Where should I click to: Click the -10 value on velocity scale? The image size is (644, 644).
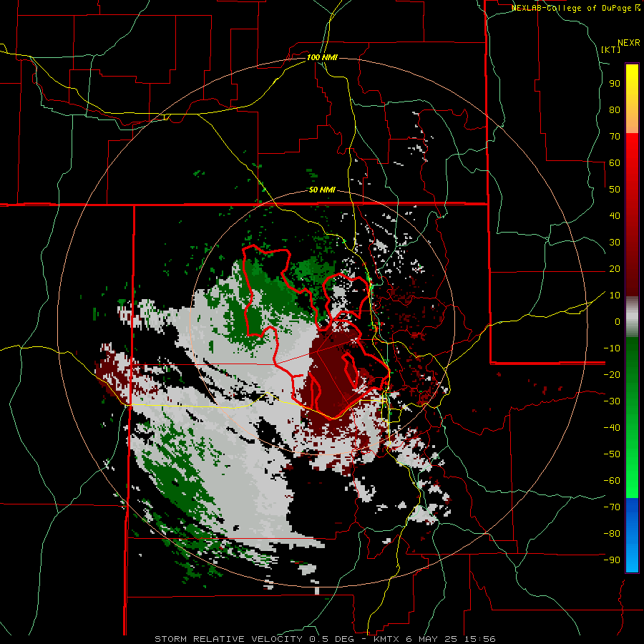612,348
